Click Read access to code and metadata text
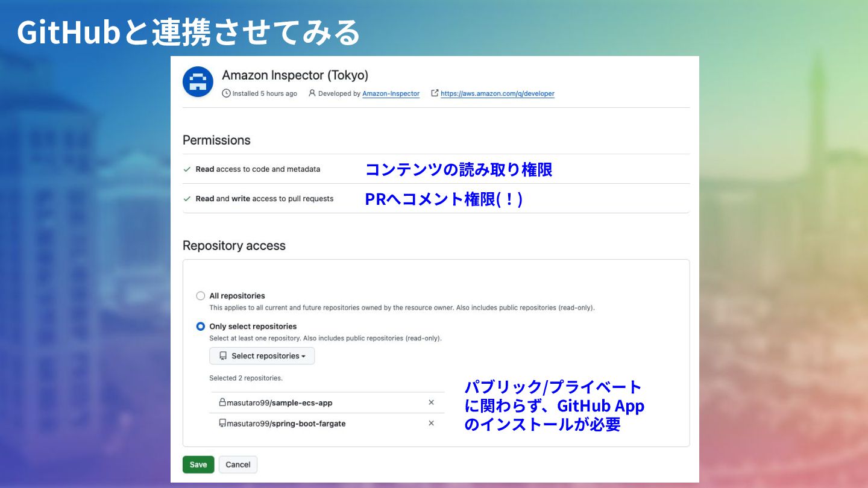This screenshot has height=488, width=868. [258, 169]
